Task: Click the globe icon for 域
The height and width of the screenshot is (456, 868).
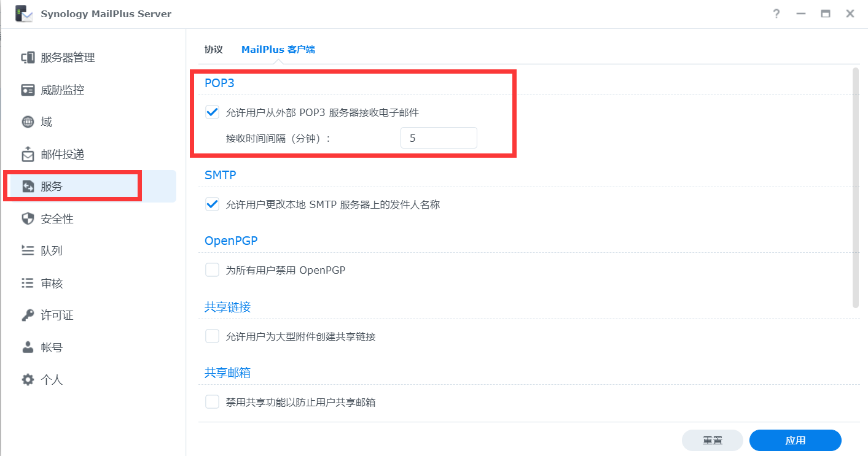Action: (x=28, y=122)
